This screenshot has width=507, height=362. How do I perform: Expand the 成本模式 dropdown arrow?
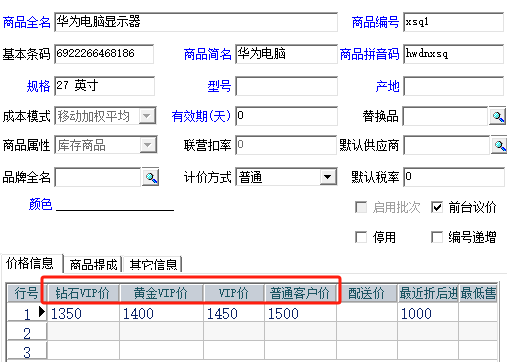click(x=147, y=116)
